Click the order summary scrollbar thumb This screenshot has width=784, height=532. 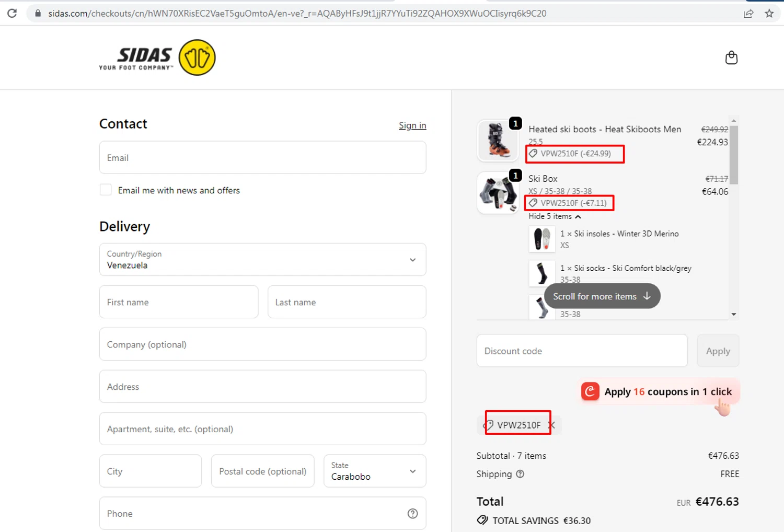(x=733, y=154)
